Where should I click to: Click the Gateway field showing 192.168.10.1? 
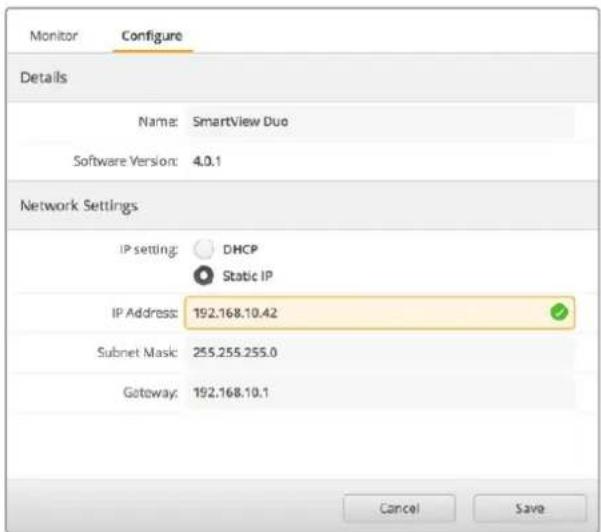point(379,392)
